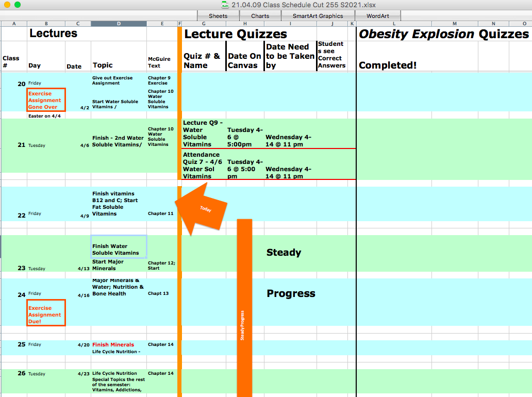This screenshot has width=532, height=397.
Task: Select the Obesity Explosion Quizzes heading cell
Action: point(443,34)
